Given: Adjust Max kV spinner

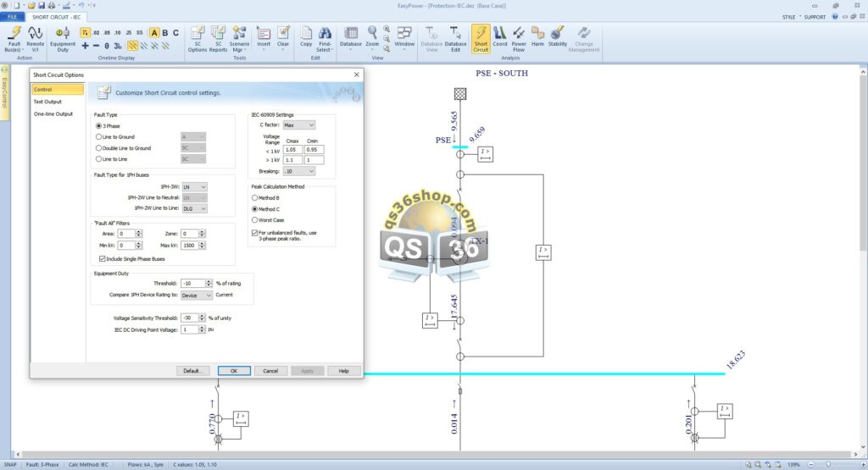Looking at the screenshot, I should coord(202,245).
